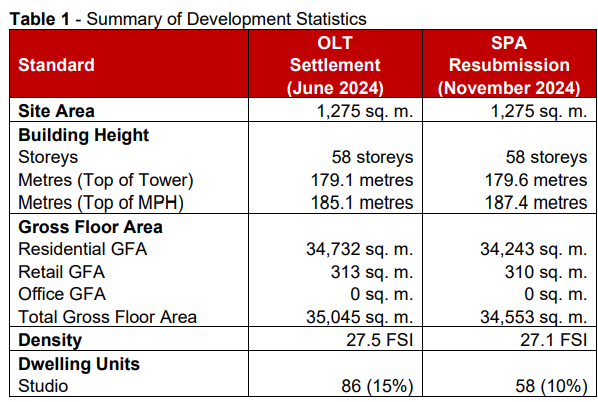The width and height of the screenshot is (598, 402).
Task: Select the Site Area row label
Action: click(56, 111)
